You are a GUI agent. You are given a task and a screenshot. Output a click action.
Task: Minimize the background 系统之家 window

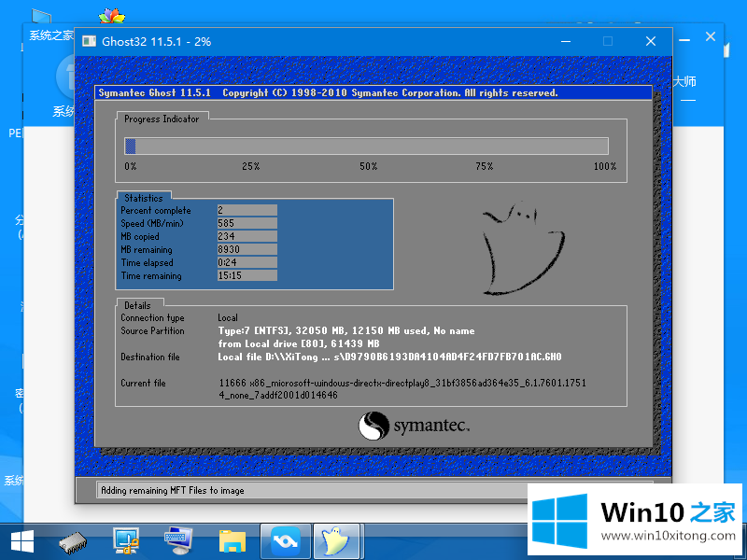point(684,40)
